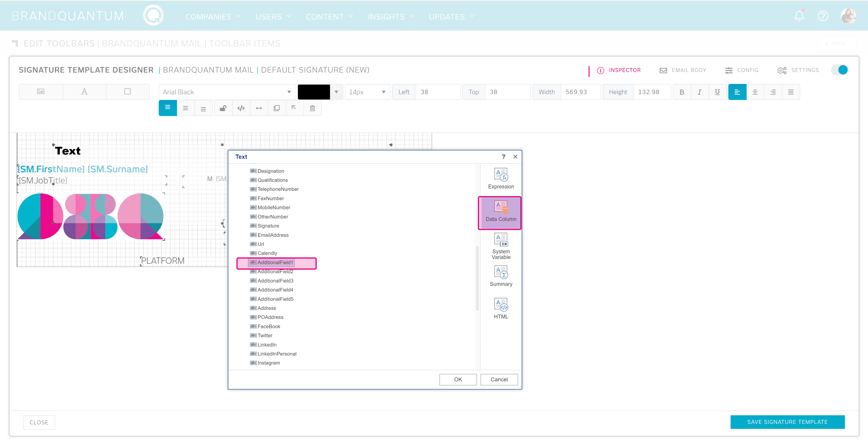Viewport: 868px width, 444px height.
Task: Duplicate the selected element
Action: click(277, 108)
